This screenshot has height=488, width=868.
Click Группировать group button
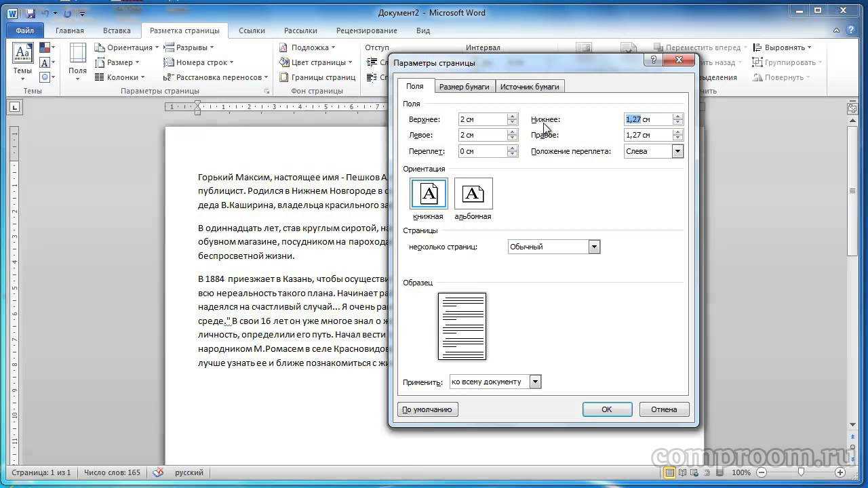[x=787, y=62]
